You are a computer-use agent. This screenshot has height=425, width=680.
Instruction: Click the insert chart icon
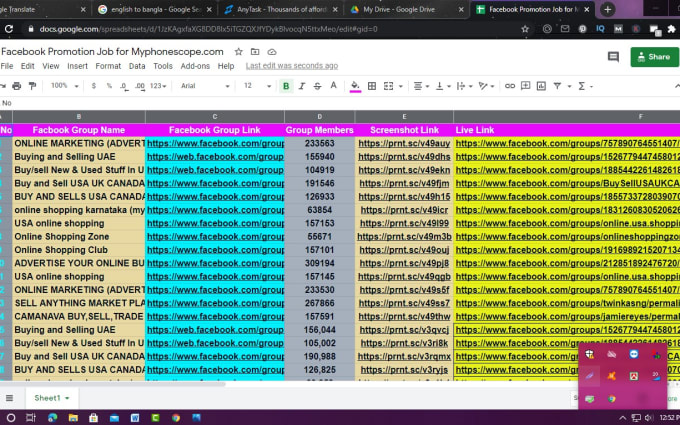coord(541,86)
